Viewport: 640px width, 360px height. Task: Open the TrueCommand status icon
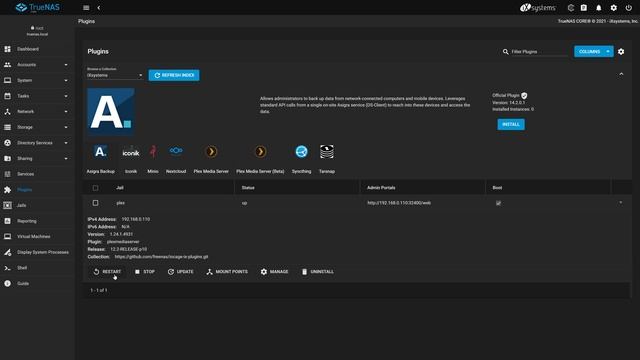571,8
